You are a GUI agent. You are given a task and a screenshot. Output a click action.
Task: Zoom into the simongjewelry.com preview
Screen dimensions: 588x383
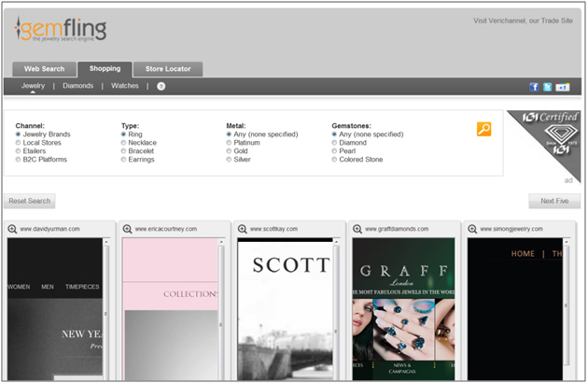472,229
